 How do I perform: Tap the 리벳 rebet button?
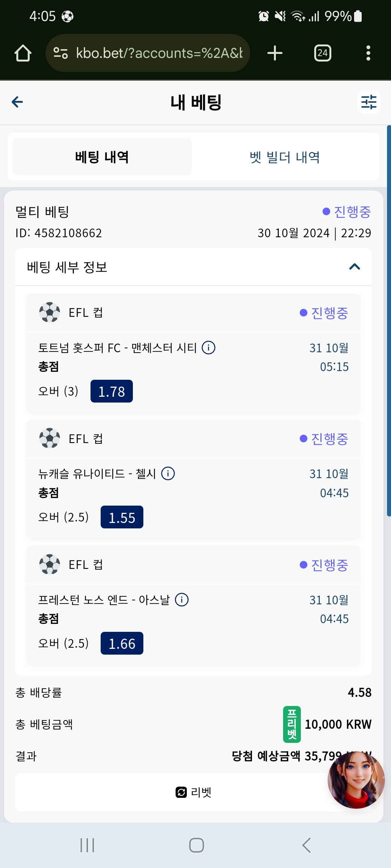(x=193, y=792)
